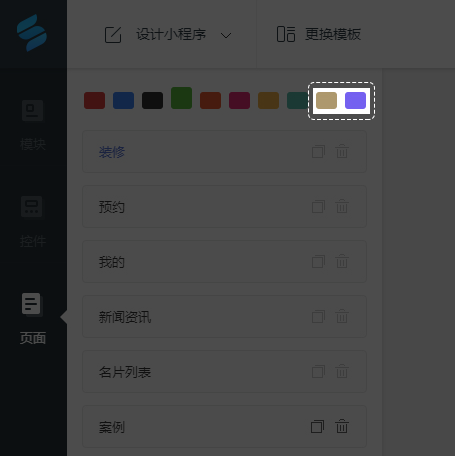Duplicate the 案例 page with copy icon
This screenshot has width=455, height=456.
(318, 426)
